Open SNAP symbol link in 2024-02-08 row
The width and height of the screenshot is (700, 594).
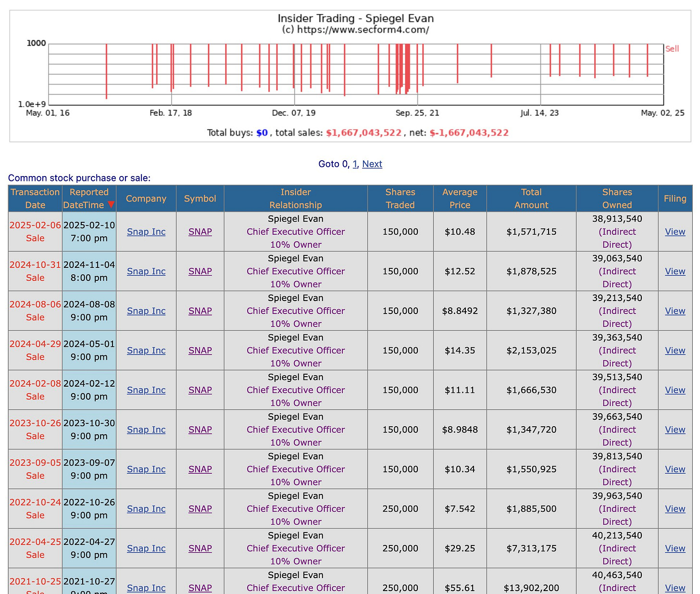click(x=200, y=390)
